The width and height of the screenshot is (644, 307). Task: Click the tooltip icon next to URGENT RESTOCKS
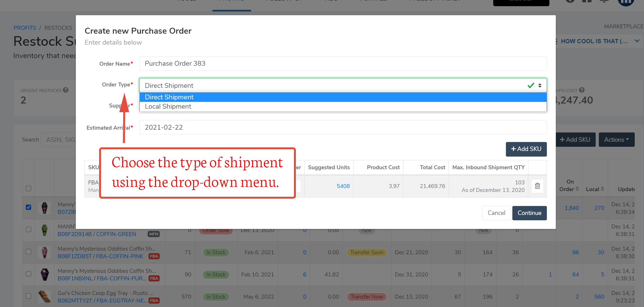point(66,90)
